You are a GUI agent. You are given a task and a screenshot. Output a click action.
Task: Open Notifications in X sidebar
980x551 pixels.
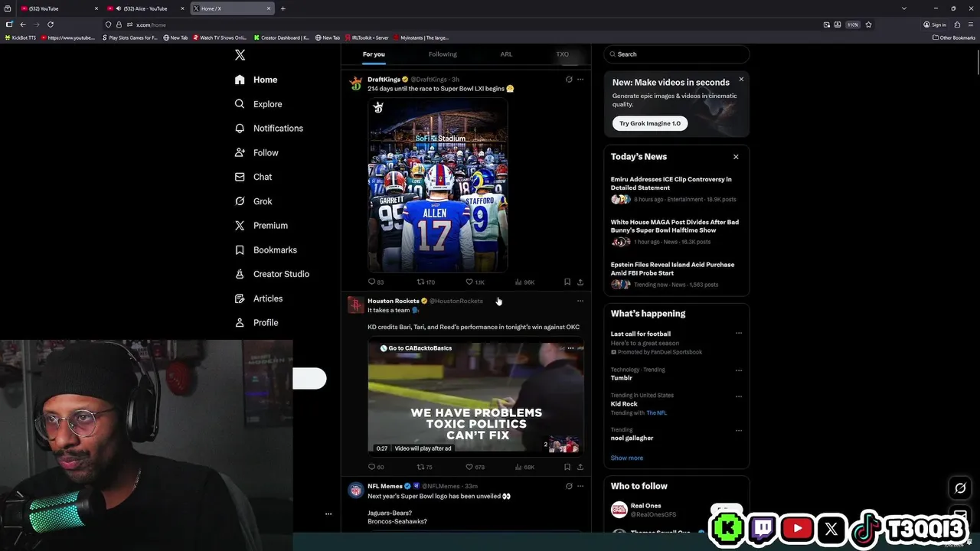269,129
